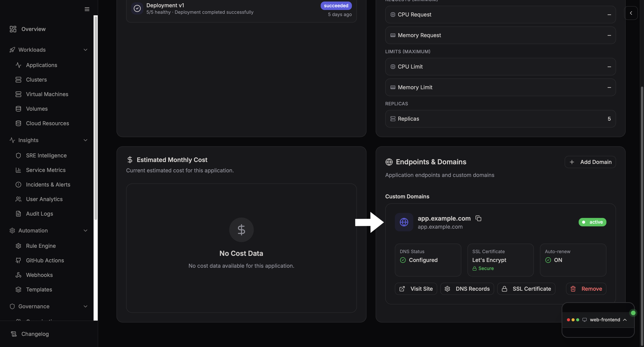Click the Endpoints & Domains globe icon
Image resolution: width=644 pixels, height=347 pixels.
coord(389,162)
